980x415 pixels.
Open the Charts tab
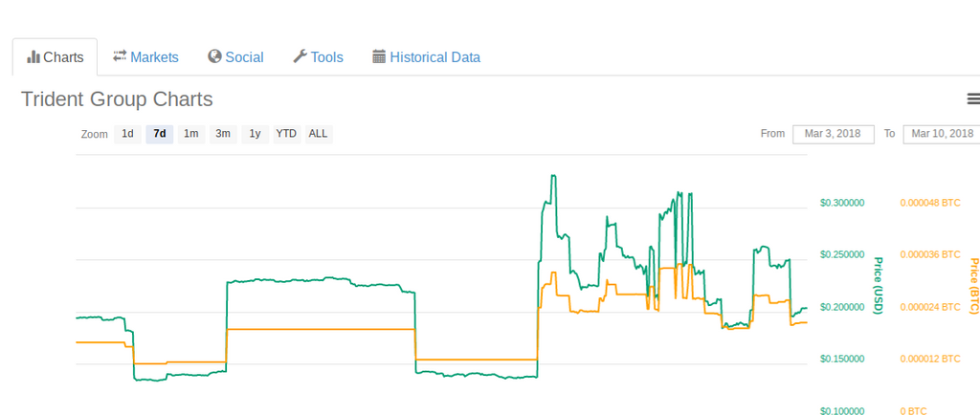(63, 57)
